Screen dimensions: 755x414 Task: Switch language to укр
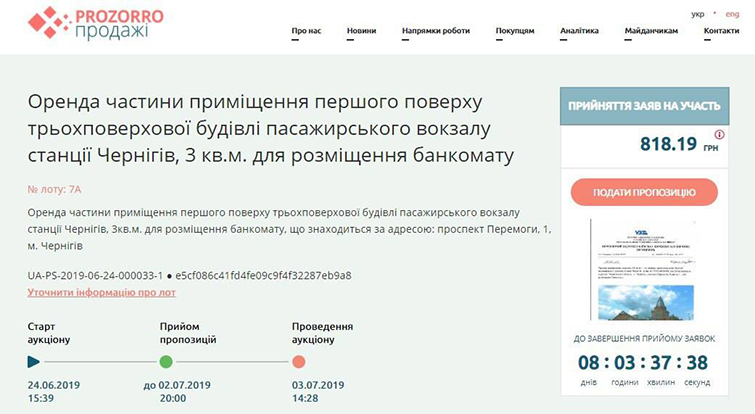click(x=697, y=14)
